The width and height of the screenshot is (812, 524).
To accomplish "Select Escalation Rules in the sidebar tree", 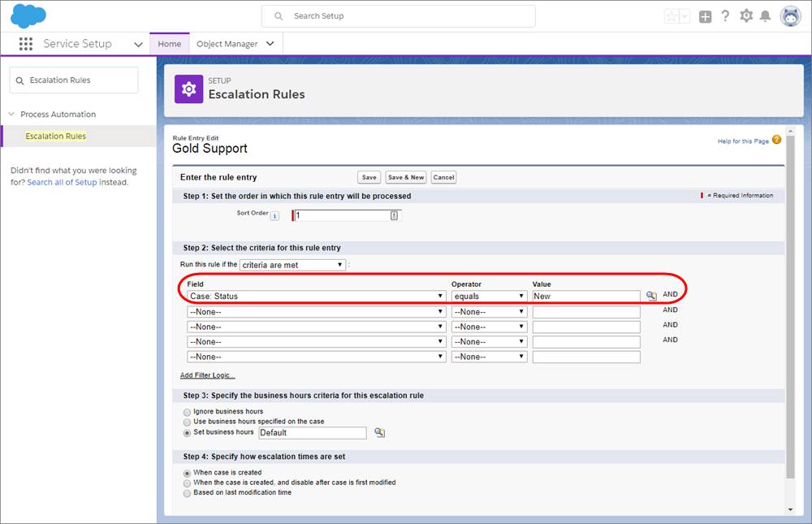I will click(56, 136).
